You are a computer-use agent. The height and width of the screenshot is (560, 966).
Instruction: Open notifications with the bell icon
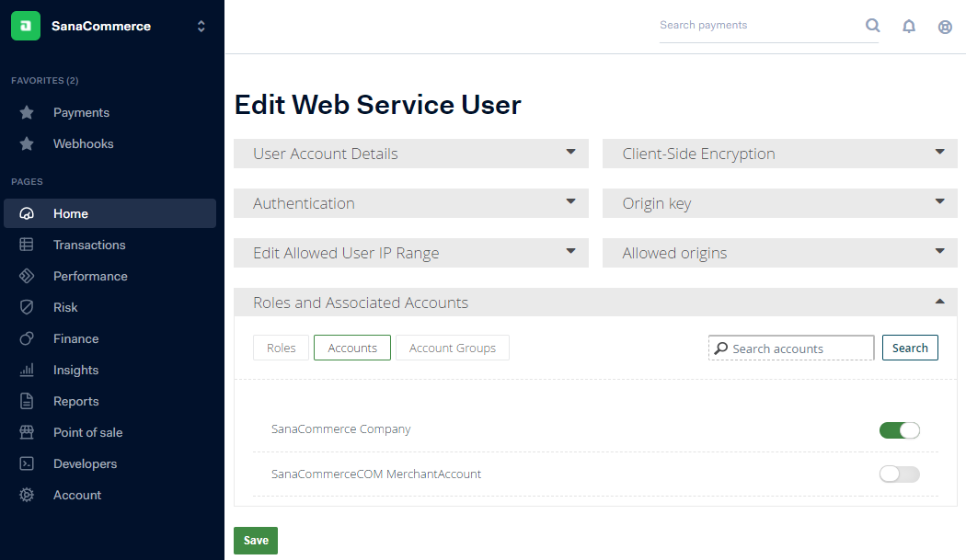[909, 26]
